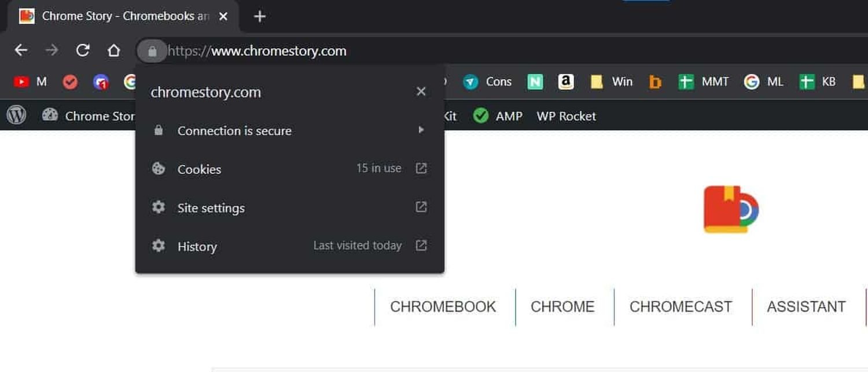Open the Bing 'b' bookmark
This screenshot has height=372, width=868.
click(655, 82)
